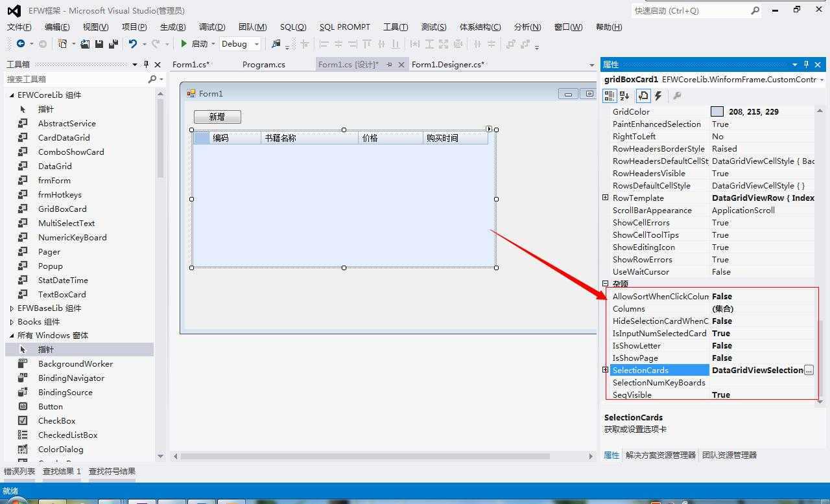The height and width of the screenshot is (504, 830).
Task: Start debugging with the green play button
Action: point(184,43)
